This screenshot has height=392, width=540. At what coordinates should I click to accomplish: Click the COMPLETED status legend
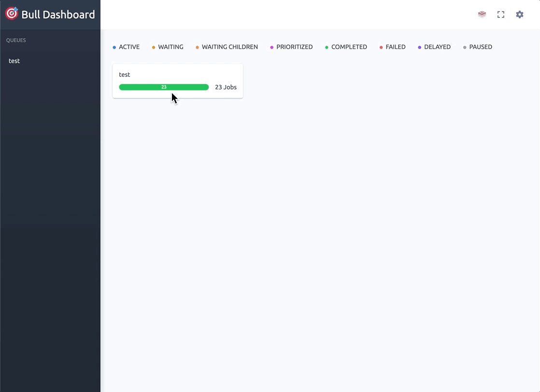[x=346, y=47]
